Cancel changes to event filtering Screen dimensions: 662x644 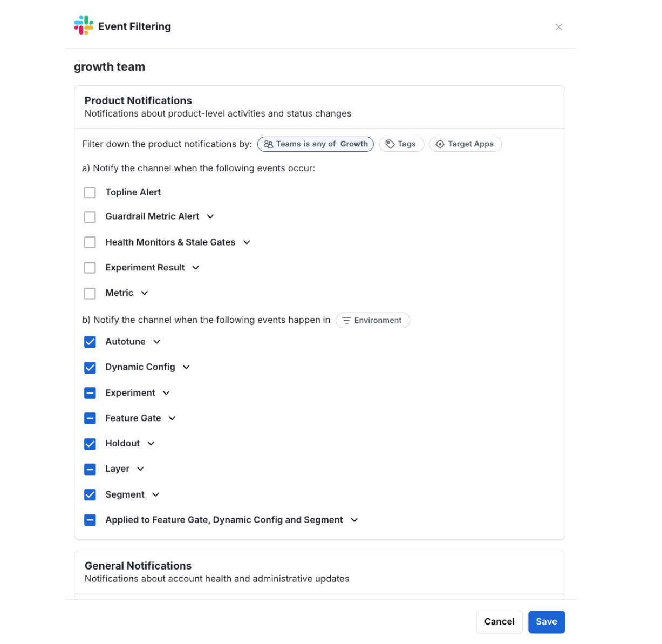[499, 621]
